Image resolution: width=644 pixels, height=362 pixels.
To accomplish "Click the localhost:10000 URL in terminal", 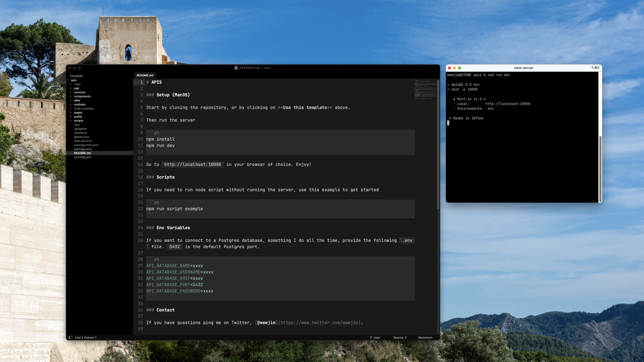I will [x=508, y=104].
